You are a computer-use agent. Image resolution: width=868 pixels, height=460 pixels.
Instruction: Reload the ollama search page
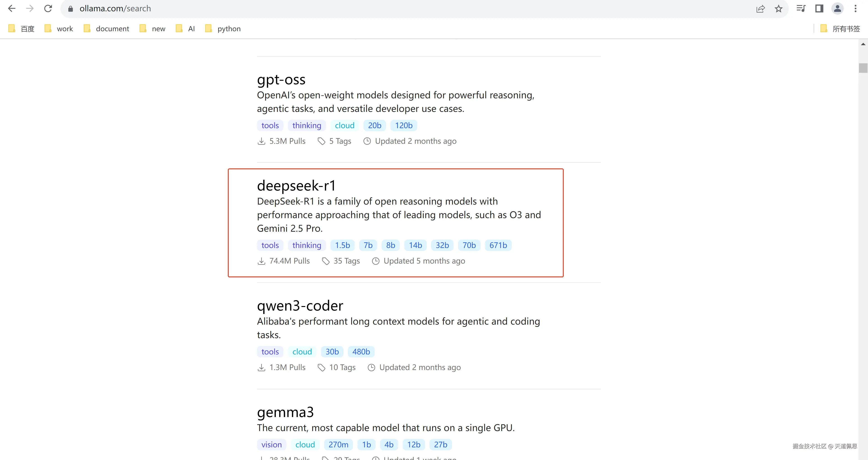click(48, 8)
